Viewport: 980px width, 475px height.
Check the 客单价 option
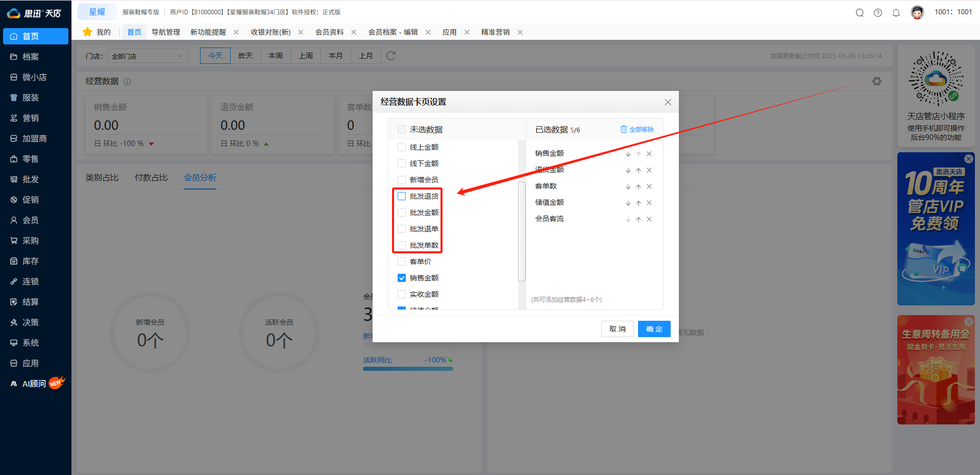coord(401,261)
